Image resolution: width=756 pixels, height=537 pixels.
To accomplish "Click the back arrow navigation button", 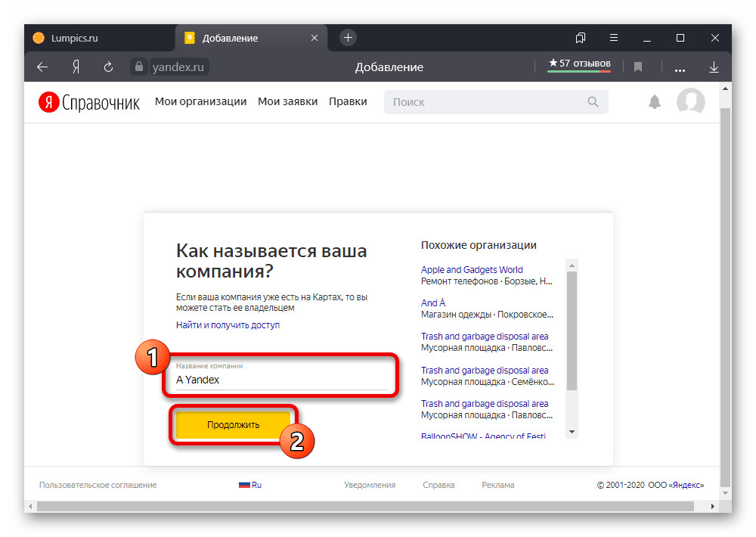I will click(42, 67).
